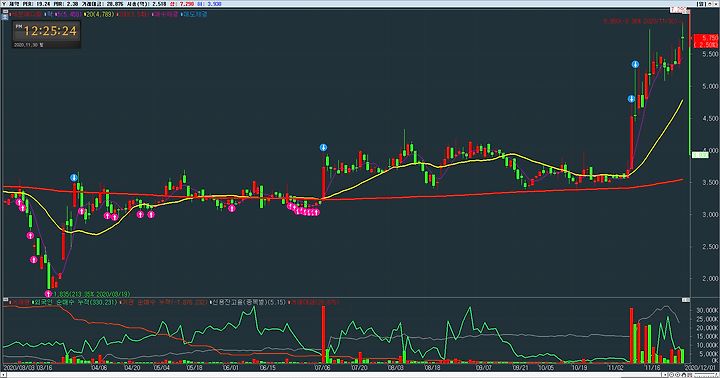Screen dimensions: 720x378
Task: Click the 기관 순매수 누적 legend
Action: pyautogui.click(x=163, y=303)
